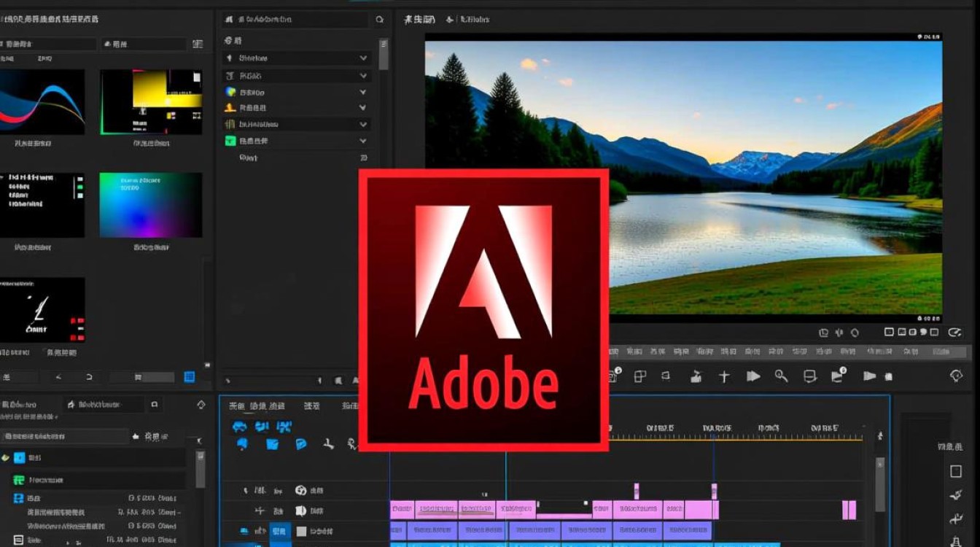
Task: Select the blue and red wave curves thumbnail
Action: [42, 102]
